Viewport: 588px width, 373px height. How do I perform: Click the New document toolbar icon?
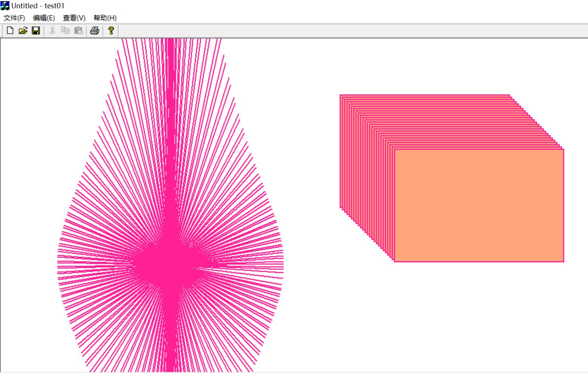(x=10, y=31)
